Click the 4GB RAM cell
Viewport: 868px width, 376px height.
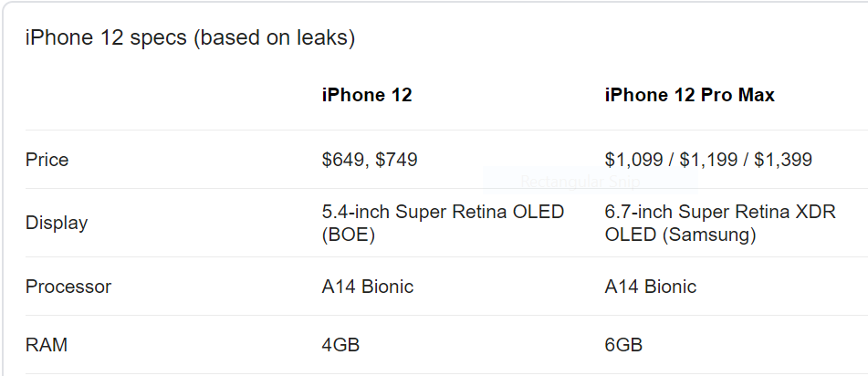[x=340, y=345]
